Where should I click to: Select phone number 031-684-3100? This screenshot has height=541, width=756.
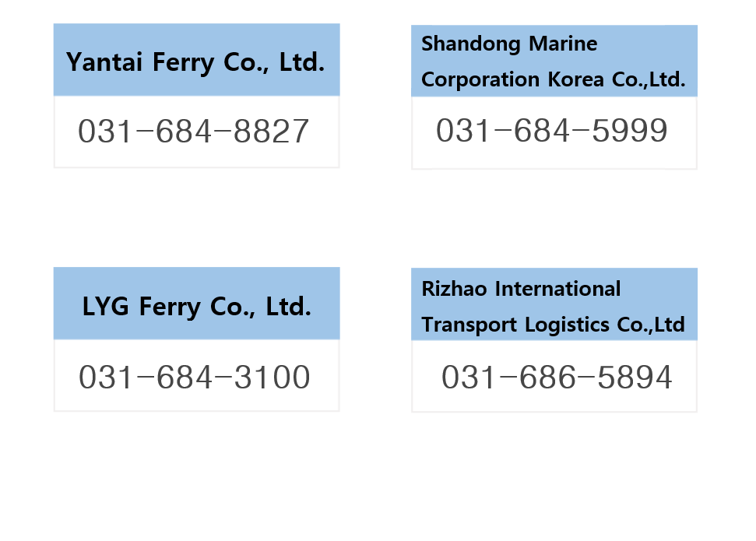pyautogui.click(x=195, y=378)
